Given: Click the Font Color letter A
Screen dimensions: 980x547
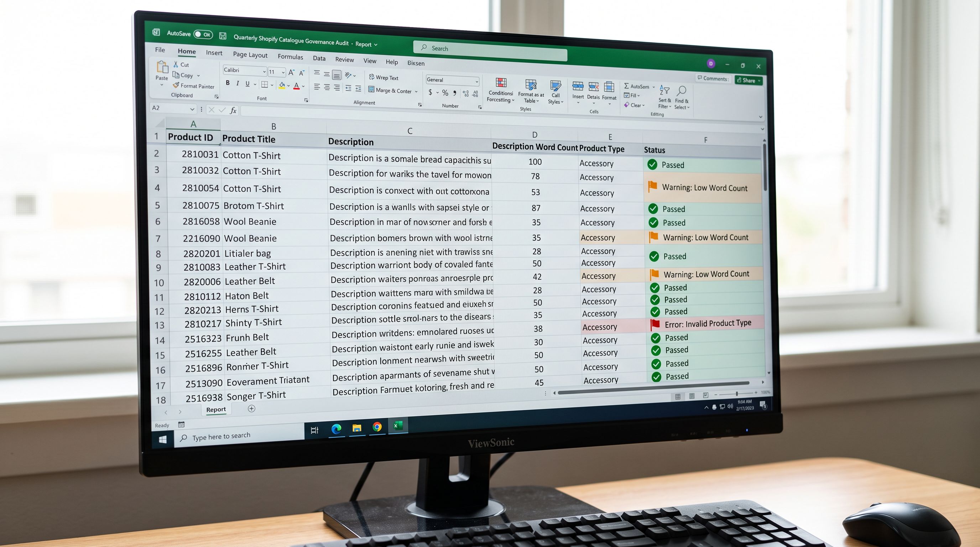Looking at the screenshot, I should coord(296,86).
